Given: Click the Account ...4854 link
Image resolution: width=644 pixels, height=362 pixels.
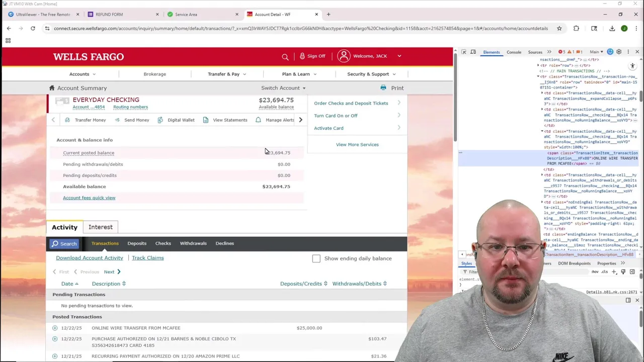Looking at the screenshot, I should [x=89, y=107].
